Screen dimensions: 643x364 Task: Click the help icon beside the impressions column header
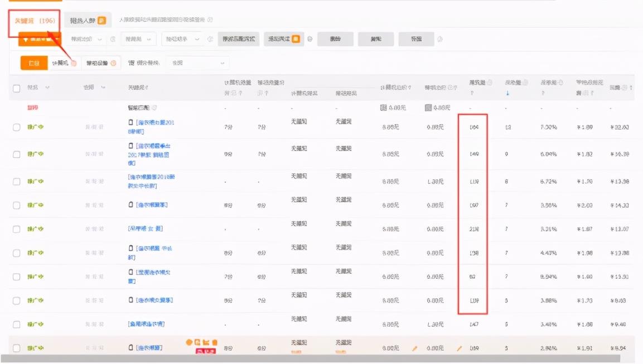tap(490, 82)
